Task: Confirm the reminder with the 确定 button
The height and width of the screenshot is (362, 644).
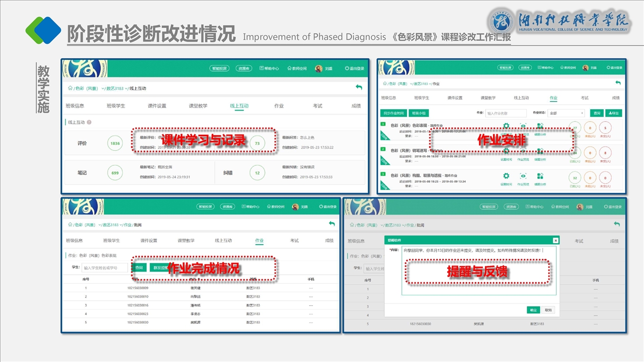Action: [x=533, y=310]
